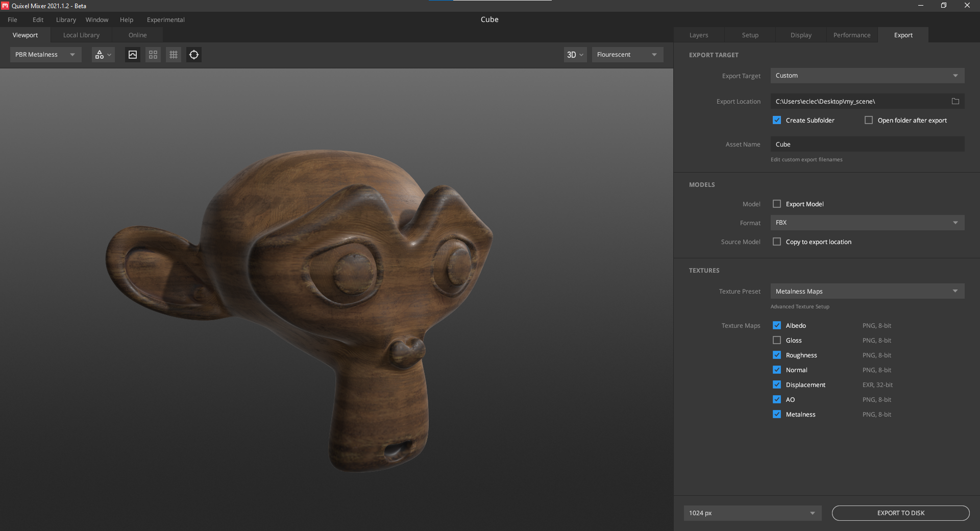Enable Open folder after export
The height and width of the screenshot is (531, 980).
pyautogui.click(x=869, y=120)
